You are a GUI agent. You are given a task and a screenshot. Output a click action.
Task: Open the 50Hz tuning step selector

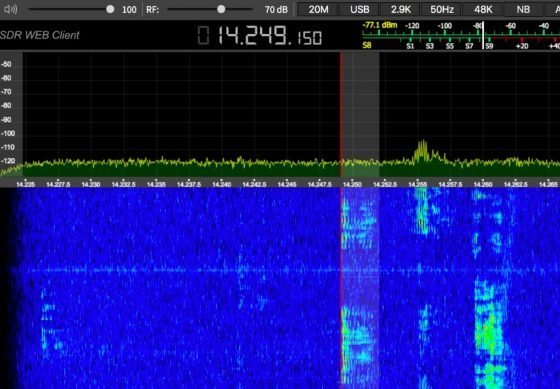point(442,9)
